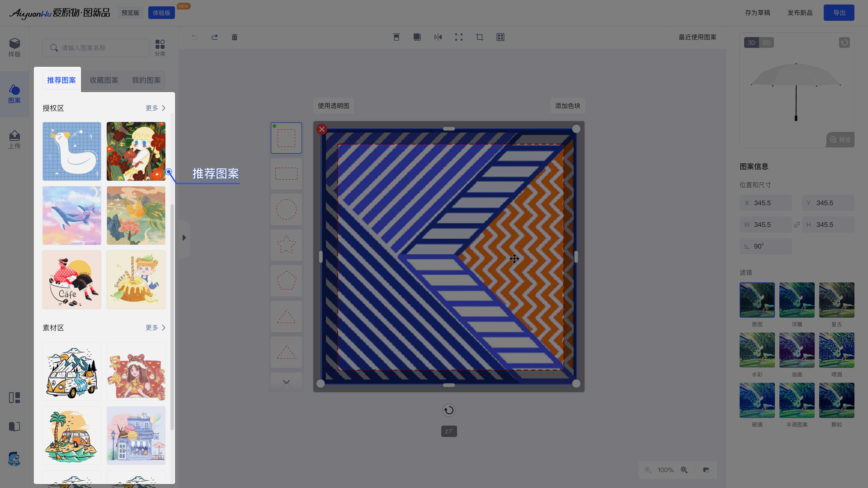This screenshot has height=488, width=868.
Task: Select the crop tool icon
Action: tap(479, 37)
